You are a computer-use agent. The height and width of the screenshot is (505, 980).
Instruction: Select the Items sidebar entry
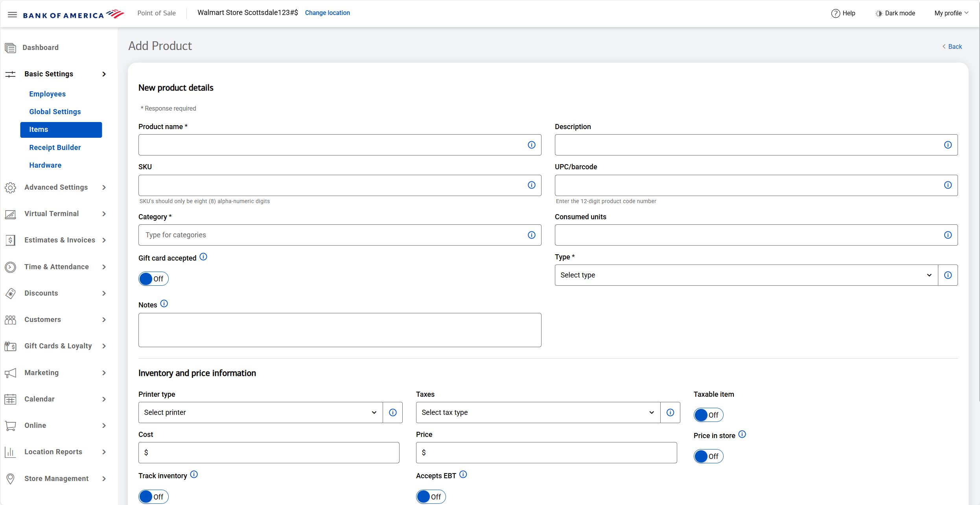(x=61, y=129)
